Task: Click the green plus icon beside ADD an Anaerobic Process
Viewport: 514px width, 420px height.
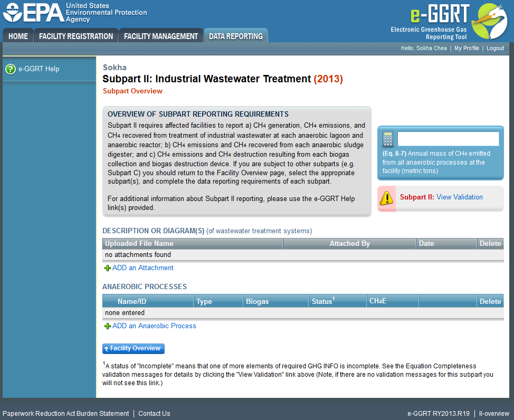Action: [107, 326]
